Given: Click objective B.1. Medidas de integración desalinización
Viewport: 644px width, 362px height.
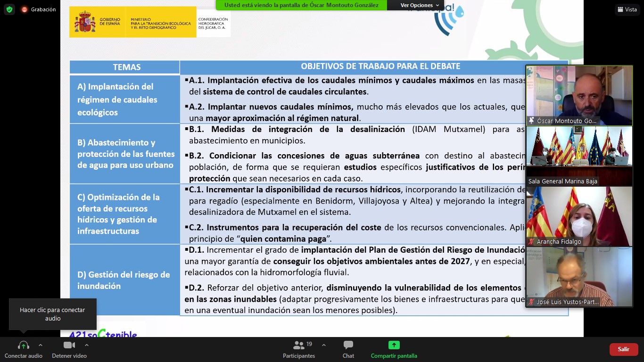Looking at the screenshot, I should point(355,135).
